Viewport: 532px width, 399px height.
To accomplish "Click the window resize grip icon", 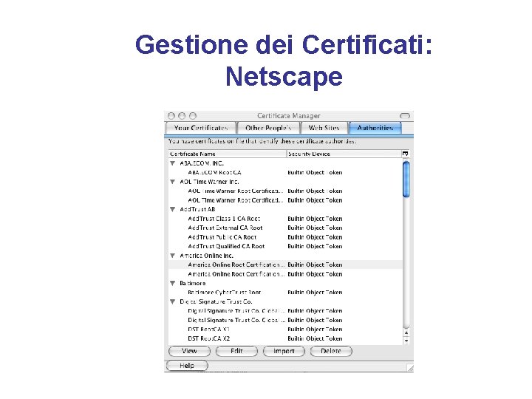I will (410, 368).
